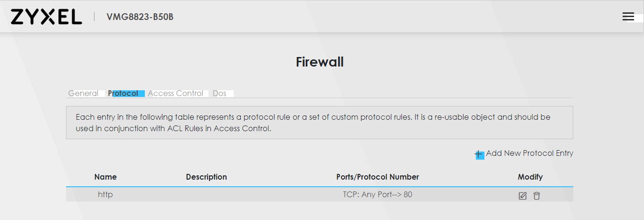Select the http entry name cell
The image size is (644, 220).
(105, 194)
